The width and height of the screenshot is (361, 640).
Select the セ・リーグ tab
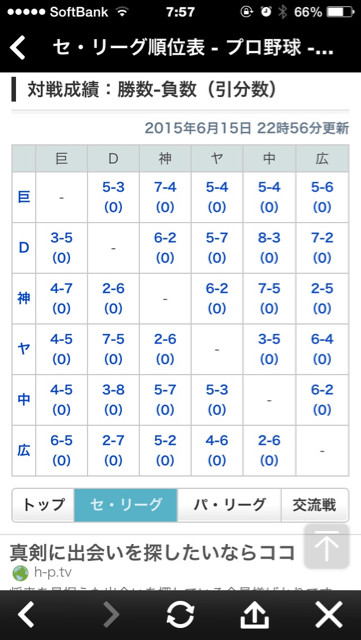click(126, 505)
